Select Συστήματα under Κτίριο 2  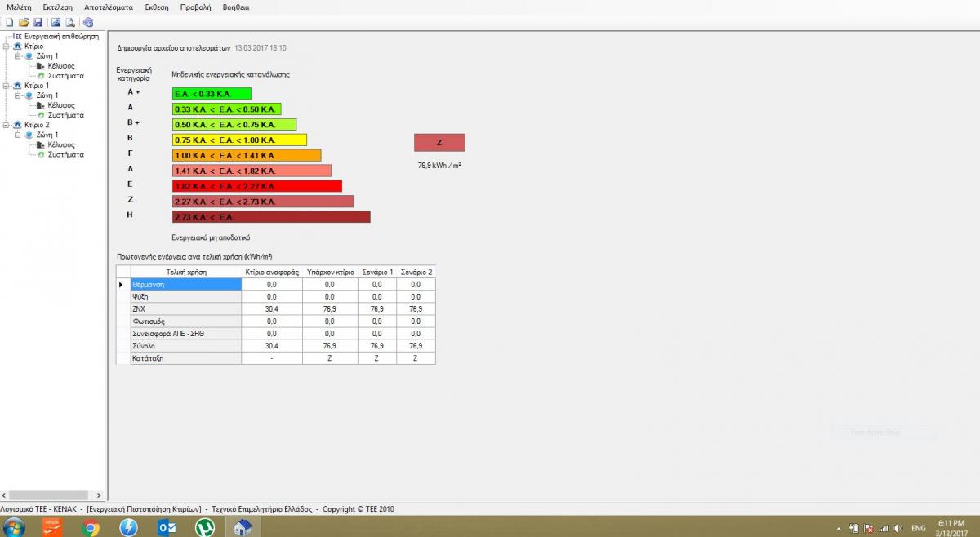point(65,154)
